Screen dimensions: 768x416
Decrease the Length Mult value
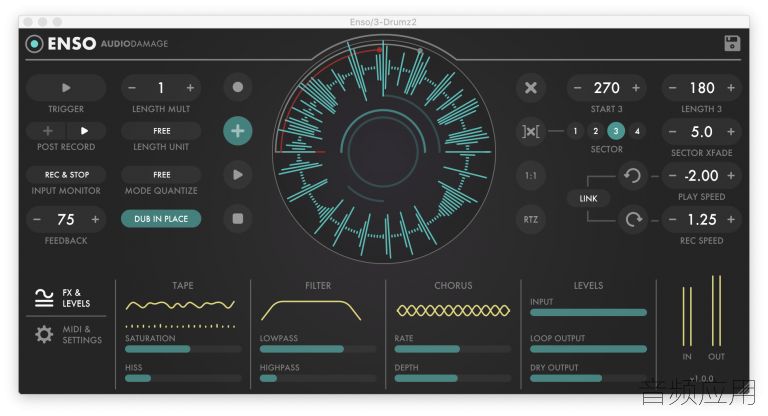[132, 88]
